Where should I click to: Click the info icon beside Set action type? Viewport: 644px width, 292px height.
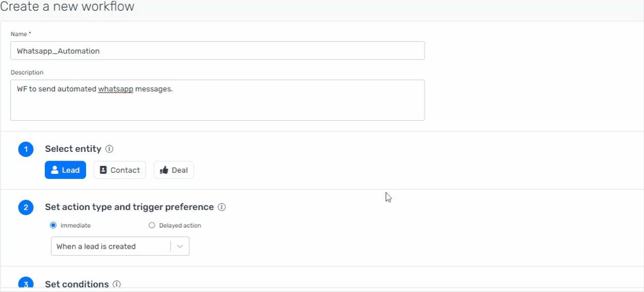(x=221, y=207)
